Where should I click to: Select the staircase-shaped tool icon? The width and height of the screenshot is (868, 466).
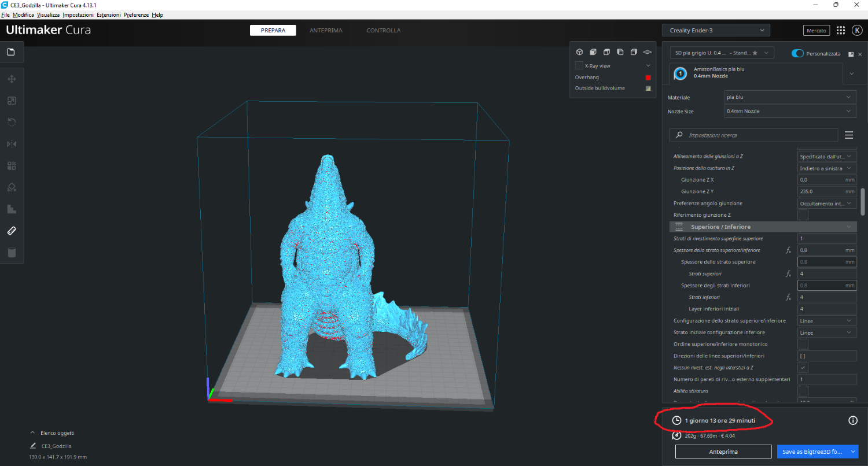[12, 209]
